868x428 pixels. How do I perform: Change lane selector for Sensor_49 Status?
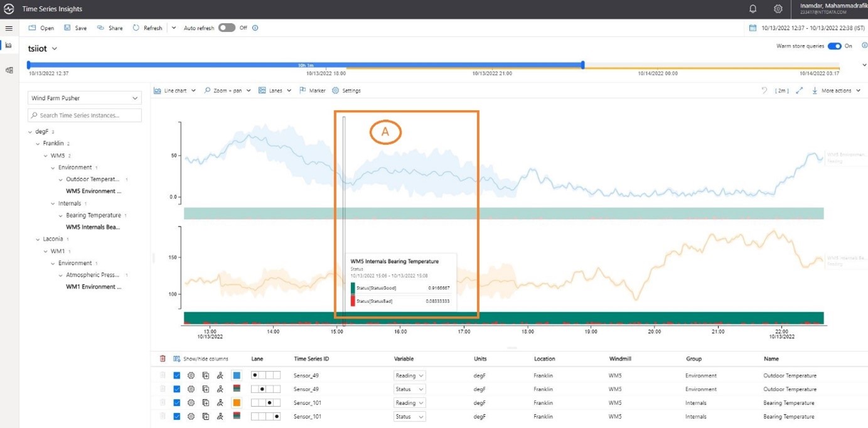(265, 389)
